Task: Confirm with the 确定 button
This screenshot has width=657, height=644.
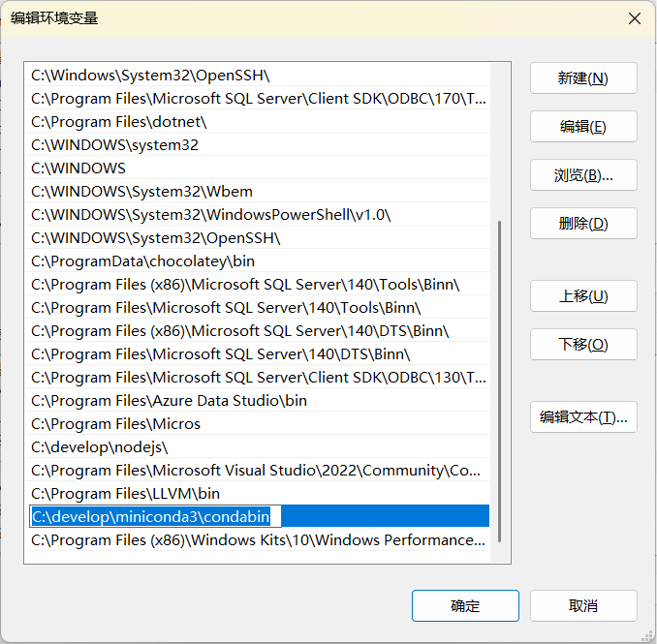Action: point(465,605)
